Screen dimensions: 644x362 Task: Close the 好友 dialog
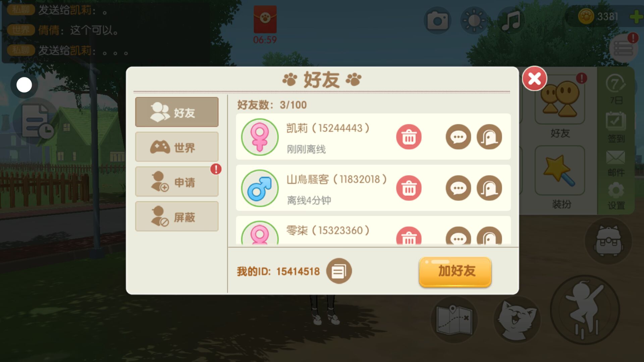click(x=534, y=79)
